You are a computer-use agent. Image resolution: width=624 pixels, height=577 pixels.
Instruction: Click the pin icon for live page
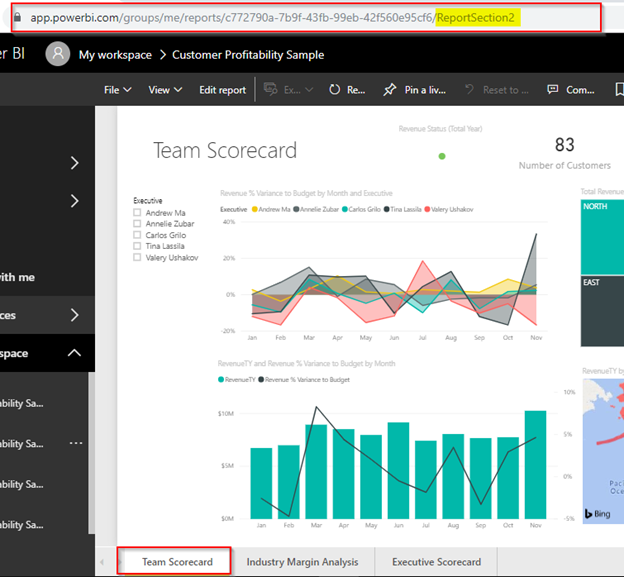click(390, 90)
